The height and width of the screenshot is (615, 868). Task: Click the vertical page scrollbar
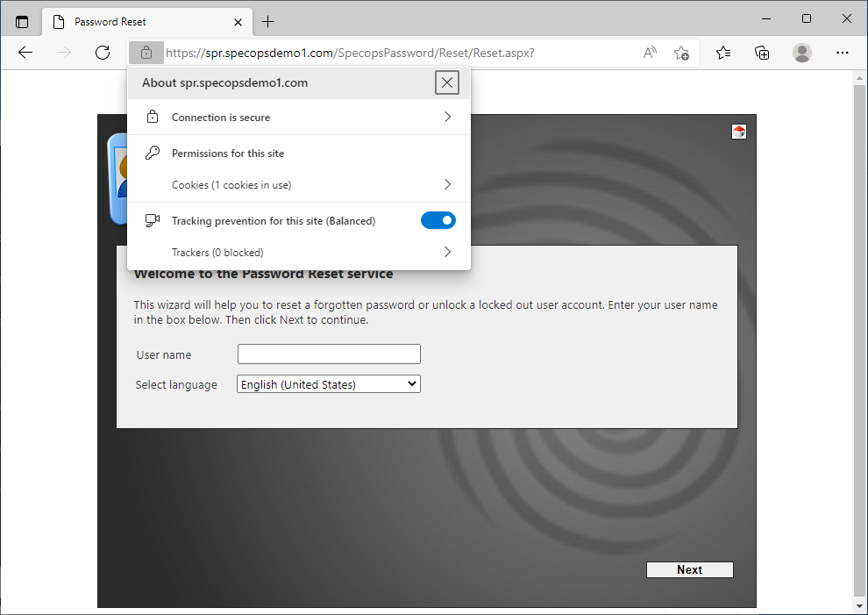(x=859, y=339)
